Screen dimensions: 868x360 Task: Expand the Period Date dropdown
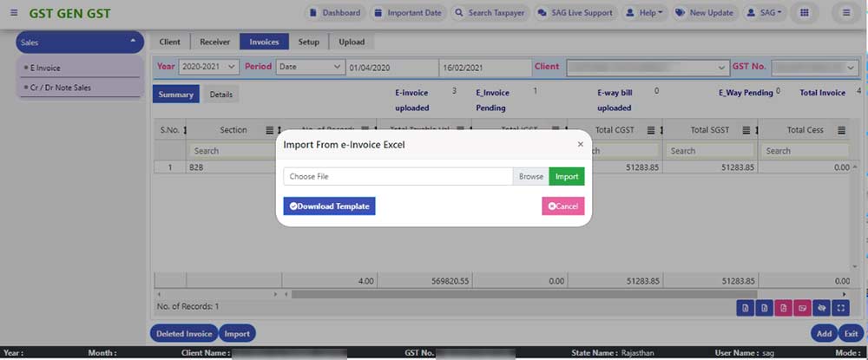click(x=310, y=67)
